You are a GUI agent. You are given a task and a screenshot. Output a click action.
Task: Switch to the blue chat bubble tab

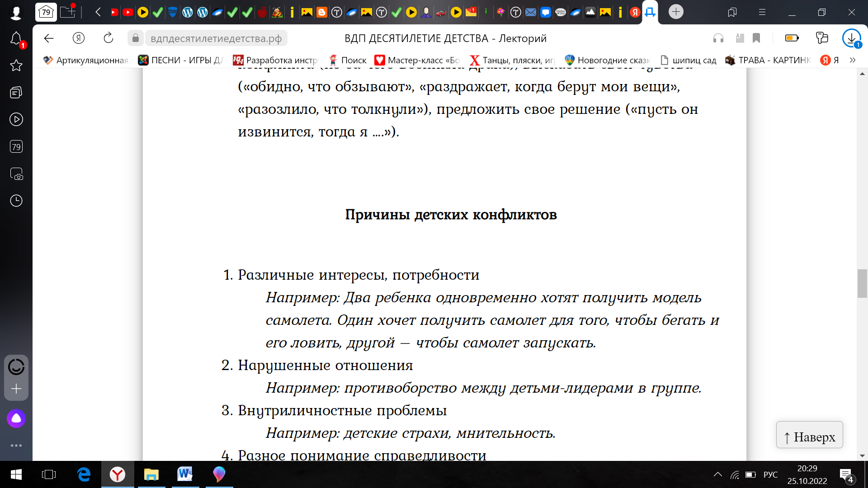(546, 12)
